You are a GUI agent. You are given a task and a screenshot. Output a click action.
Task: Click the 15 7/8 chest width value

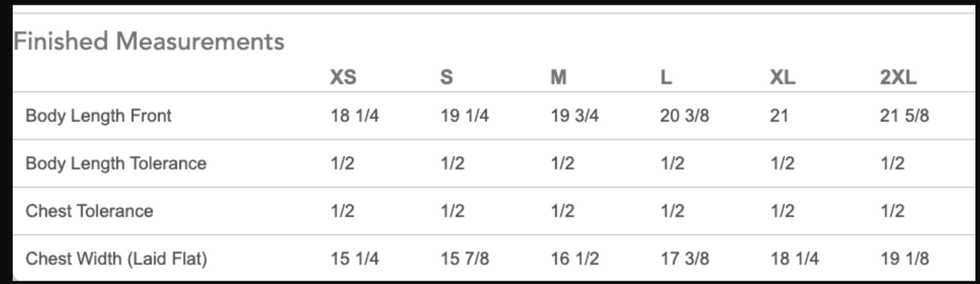(465, 258)
